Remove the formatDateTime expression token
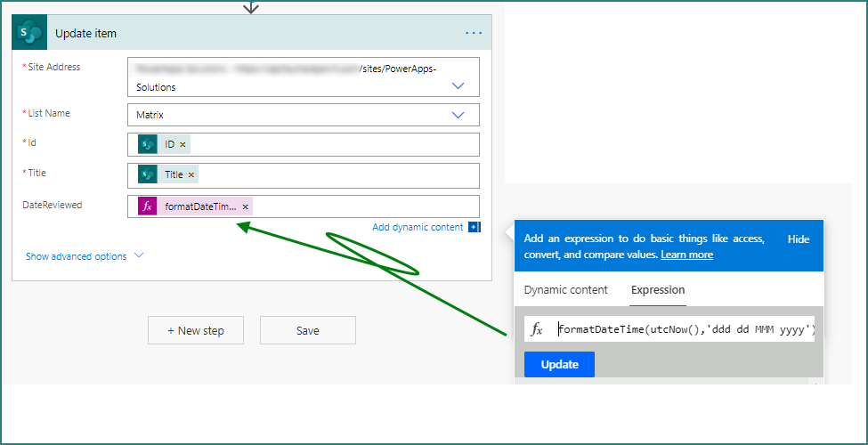Viewport: 868px width, 445px height. pyautogui.click(x=245, y=207)
